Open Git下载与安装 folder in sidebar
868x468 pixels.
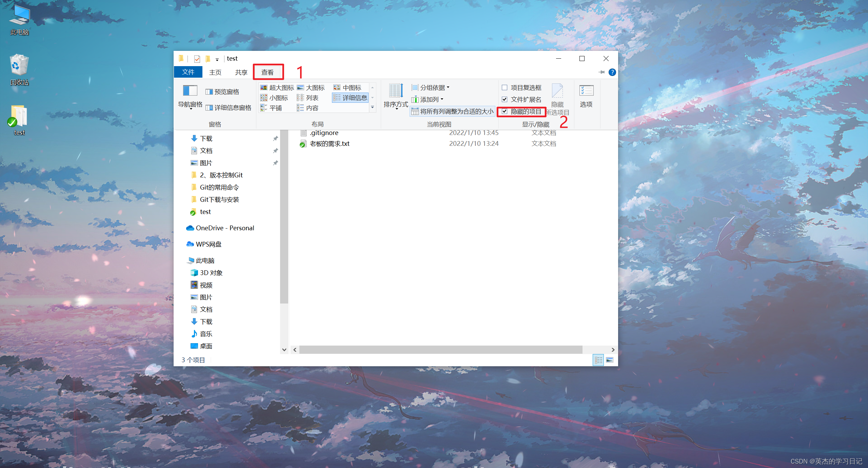tap(215, 199)
